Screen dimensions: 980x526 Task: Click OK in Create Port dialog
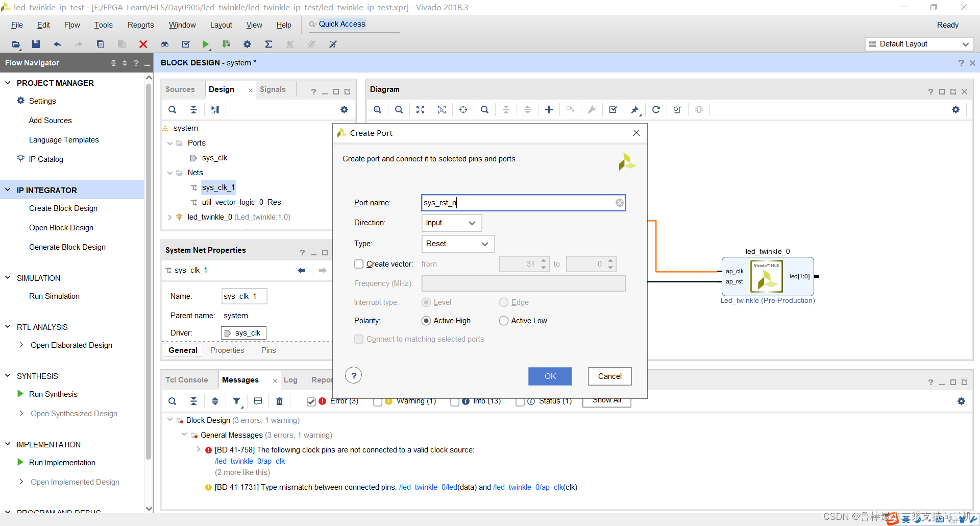pos(550,376)
